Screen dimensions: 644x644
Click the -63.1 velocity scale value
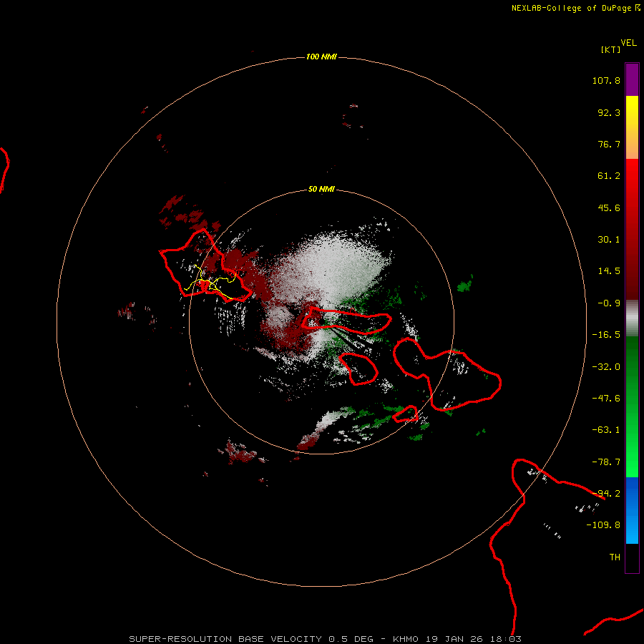pyautogui.click(x=606, y=430)
